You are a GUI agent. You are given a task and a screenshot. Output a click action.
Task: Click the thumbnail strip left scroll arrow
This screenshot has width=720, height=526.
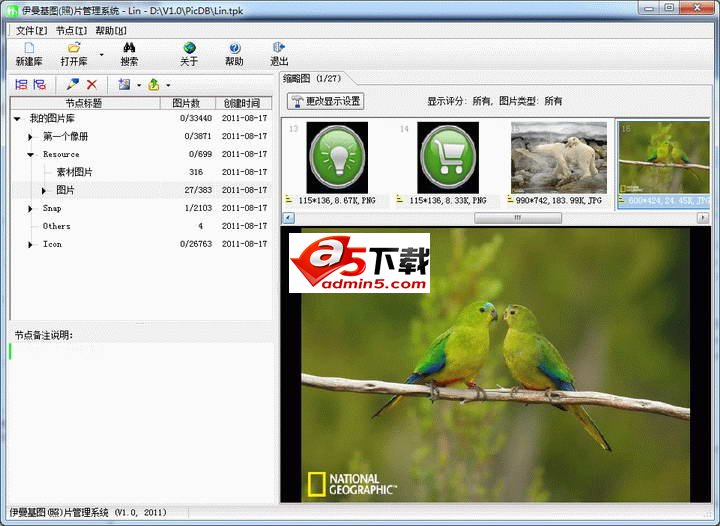click(288, 218)
